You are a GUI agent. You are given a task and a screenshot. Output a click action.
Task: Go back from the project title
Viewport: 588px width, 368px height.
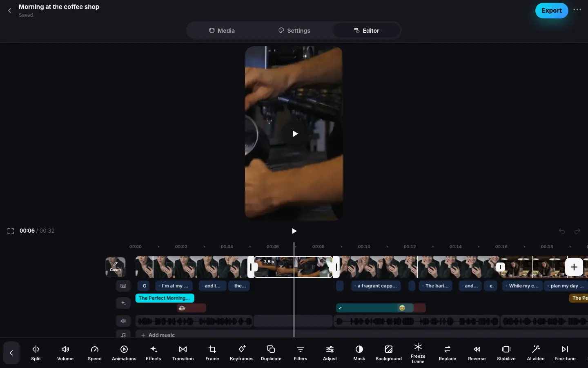[x=10, y=11]
